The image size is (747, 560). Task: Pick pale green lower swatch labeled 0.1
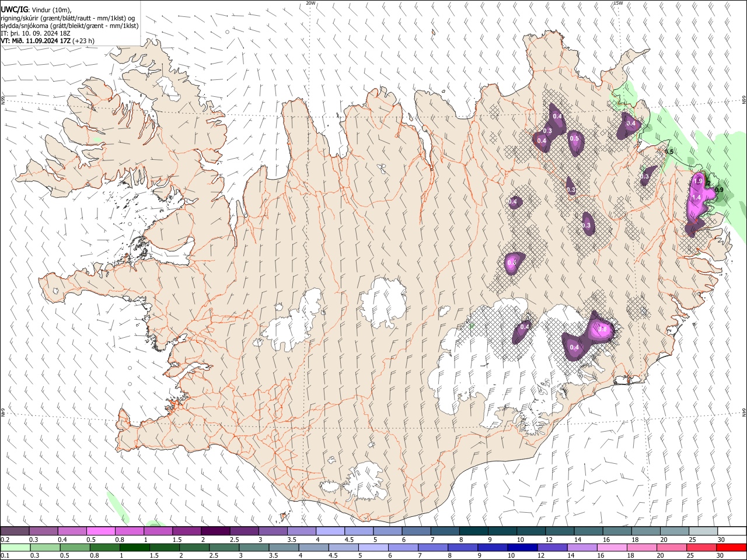(15, 547)
